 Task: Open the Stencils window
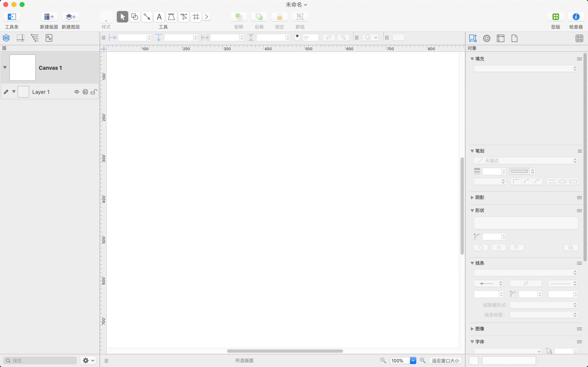[x=555, y=17]
